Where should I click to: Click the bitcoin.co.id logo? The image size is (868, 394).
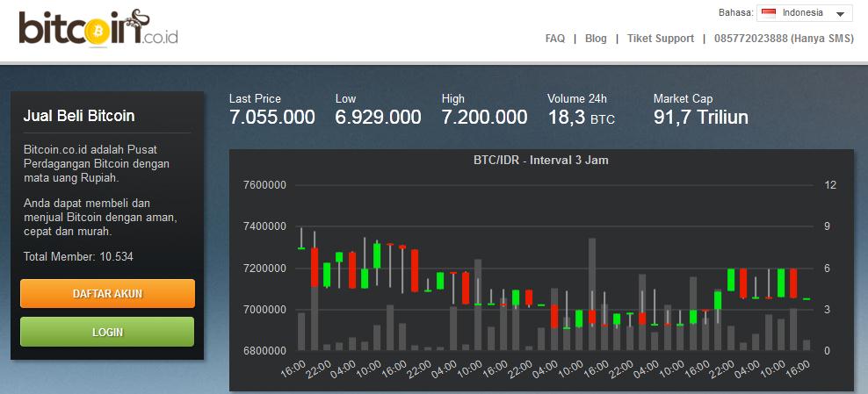coord(98,29)
